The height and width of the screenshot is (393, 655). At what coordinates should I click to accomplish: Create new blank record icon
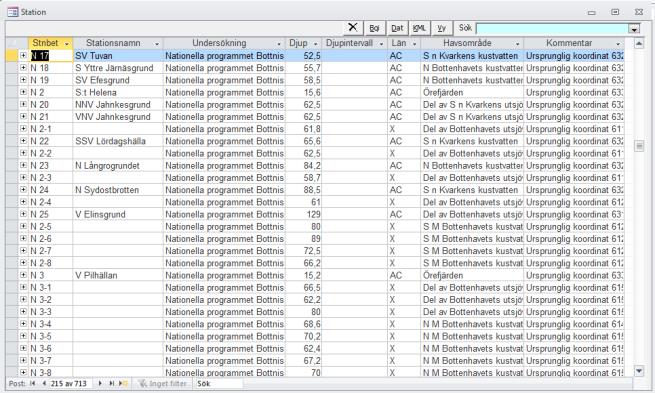coord(123,383)
